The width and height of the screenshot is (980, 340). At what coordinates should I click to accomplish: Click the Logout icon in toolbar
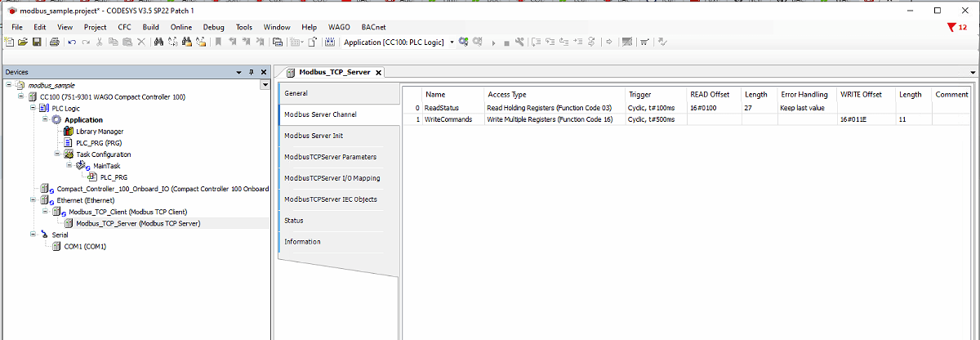(x=478, y=42)
